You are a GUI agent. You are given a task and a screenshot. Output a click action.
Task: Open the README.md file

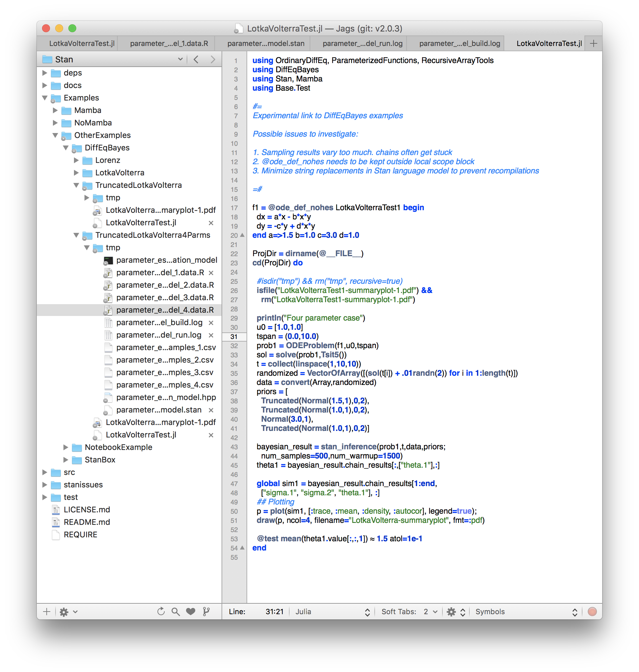coord(86,522)
